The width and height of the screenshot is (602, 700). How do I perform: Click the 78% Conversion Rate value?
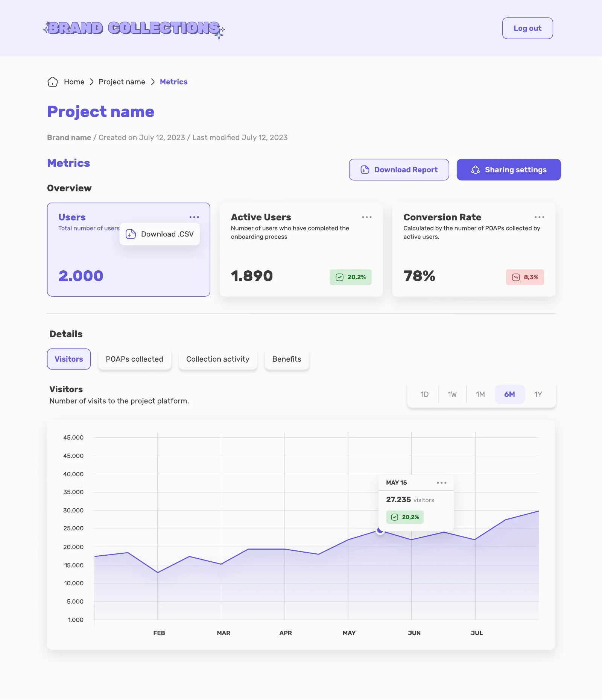(x=419, y=276)
